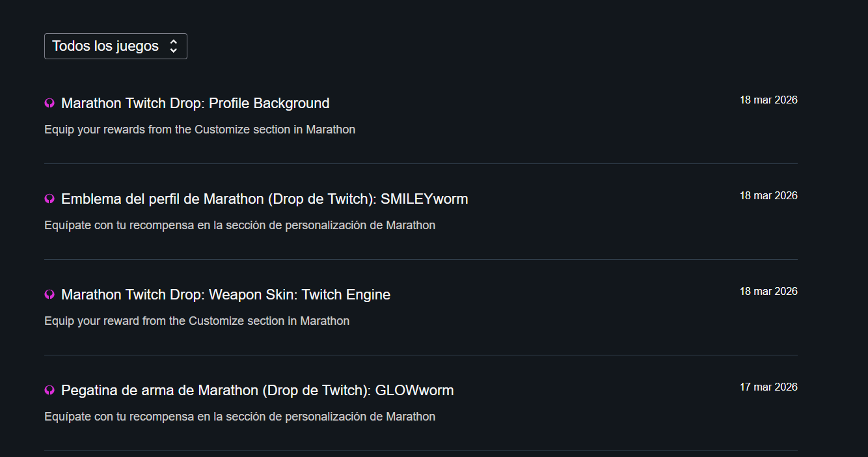Open the GLOWworm weapon sticker entry

coord(257,391)
